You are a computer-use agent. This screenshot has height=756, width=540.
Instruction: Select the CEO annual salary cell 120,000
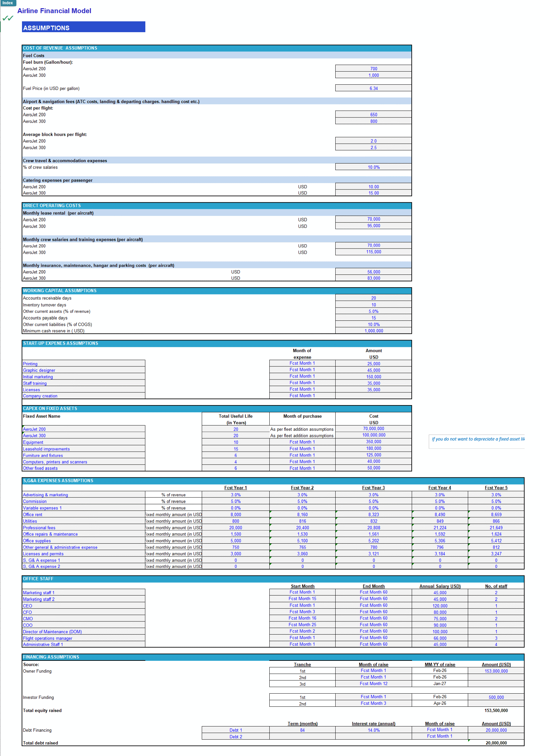tap(440, 606)
